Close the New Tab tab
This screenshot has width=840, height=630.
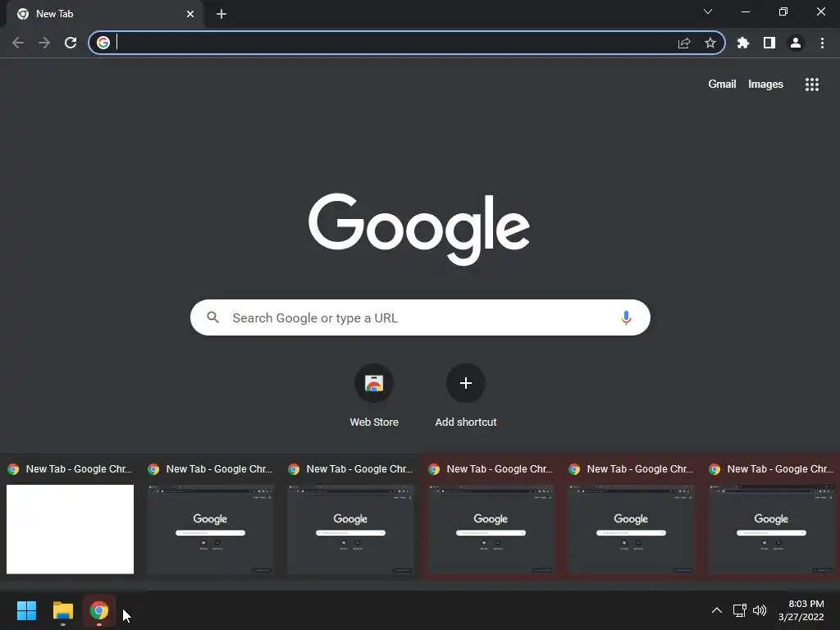point(190,14)
